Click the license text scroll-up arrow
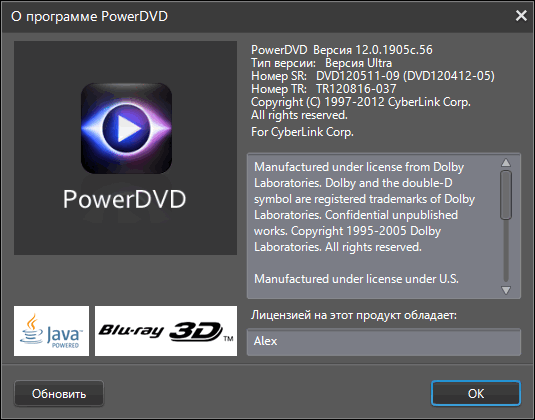 tap(506, 163)
